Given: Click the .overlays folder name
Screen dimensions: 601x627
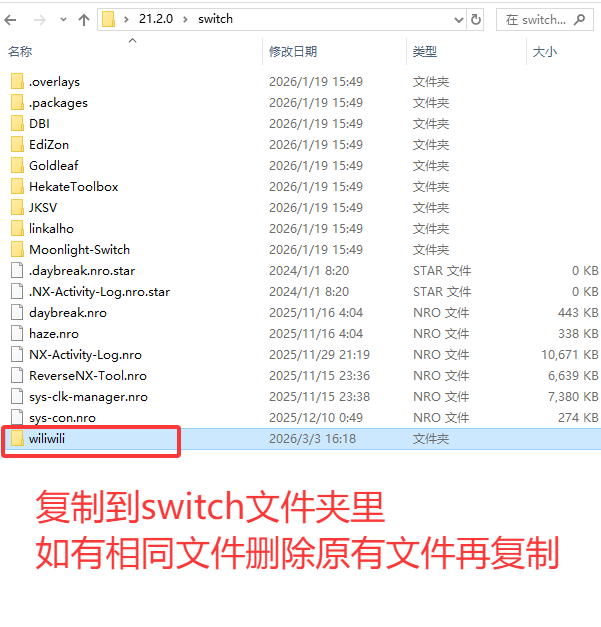Looking at the screenshot, I should pyautogui.click(x=54, y=82).
